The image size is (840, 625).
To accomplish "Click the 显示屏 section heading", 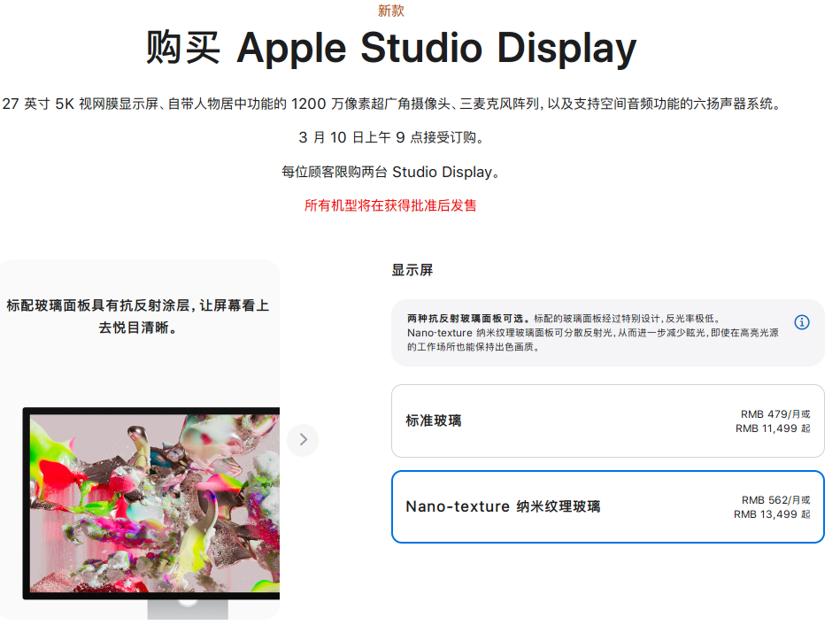I will [412, 270].
